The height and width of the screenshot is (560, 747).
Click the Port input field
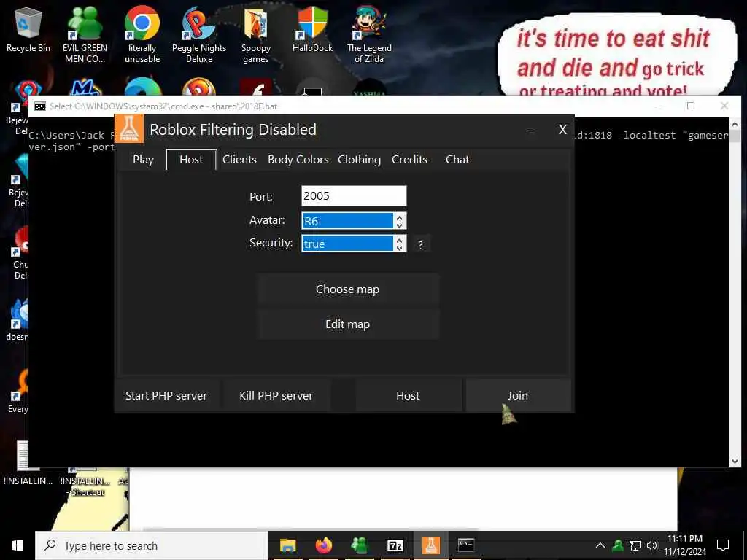[x=354, y=195]
